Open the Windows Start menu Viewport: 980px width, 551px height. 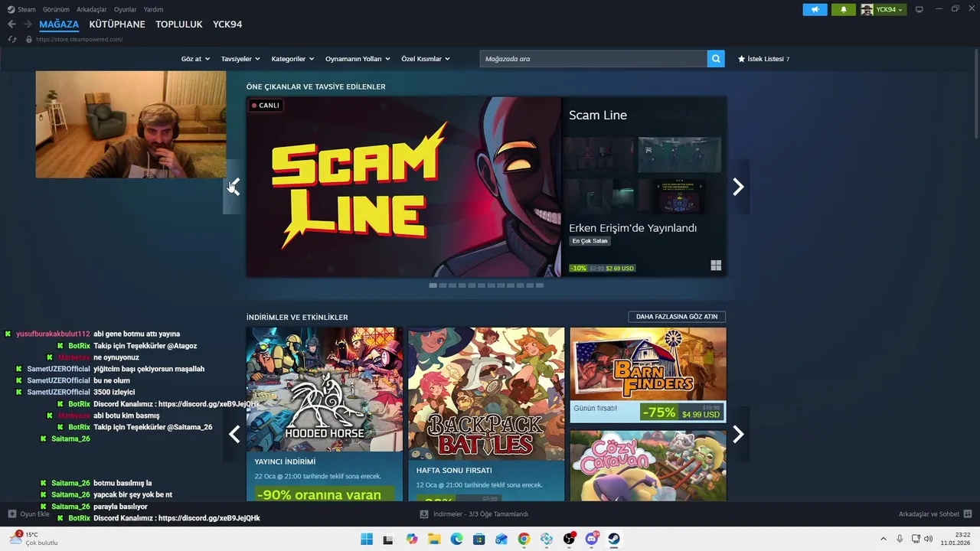(x=367, y=539)
